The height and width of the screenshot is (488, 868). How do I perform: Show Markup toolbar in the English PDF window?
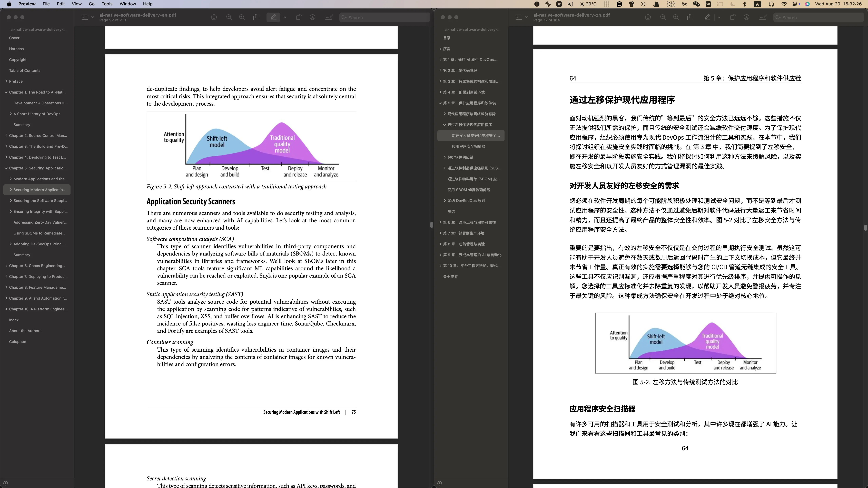click(313, 17)
